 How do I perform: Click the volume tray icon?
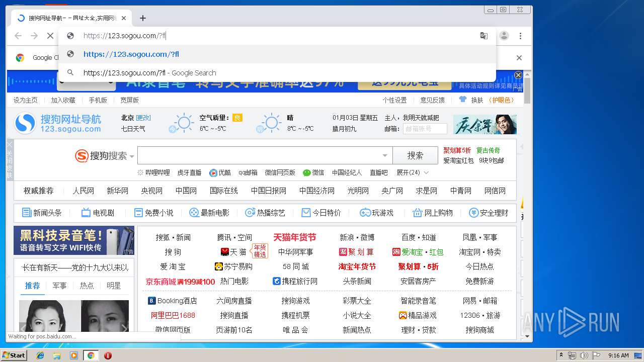point(584,355)
